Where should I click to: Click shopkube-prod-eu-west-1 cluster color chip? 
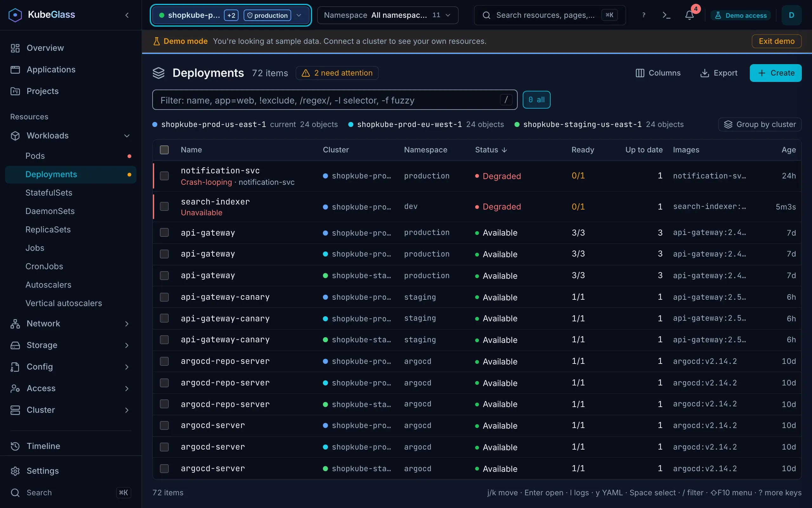[350, 125]
